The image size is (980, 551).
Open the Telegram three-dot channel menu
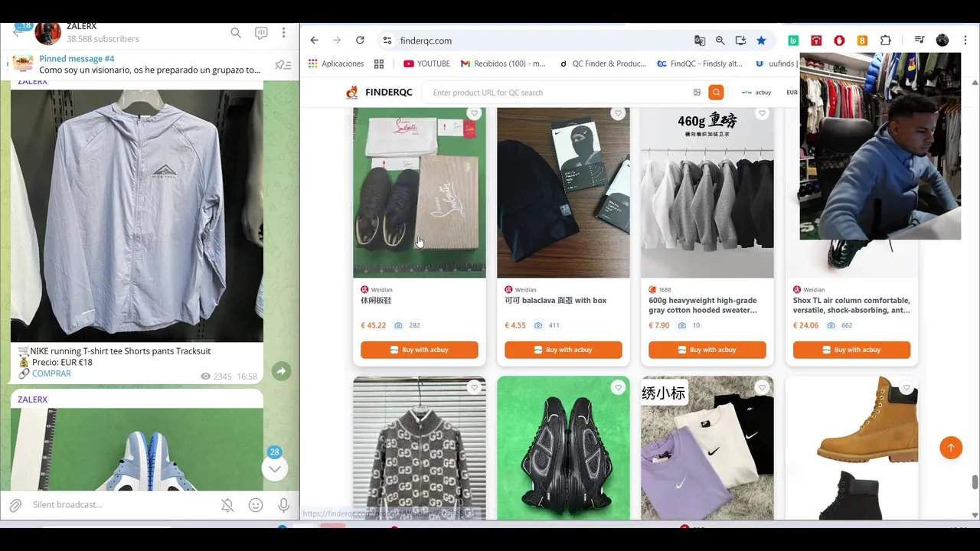[x=283, y=33]
